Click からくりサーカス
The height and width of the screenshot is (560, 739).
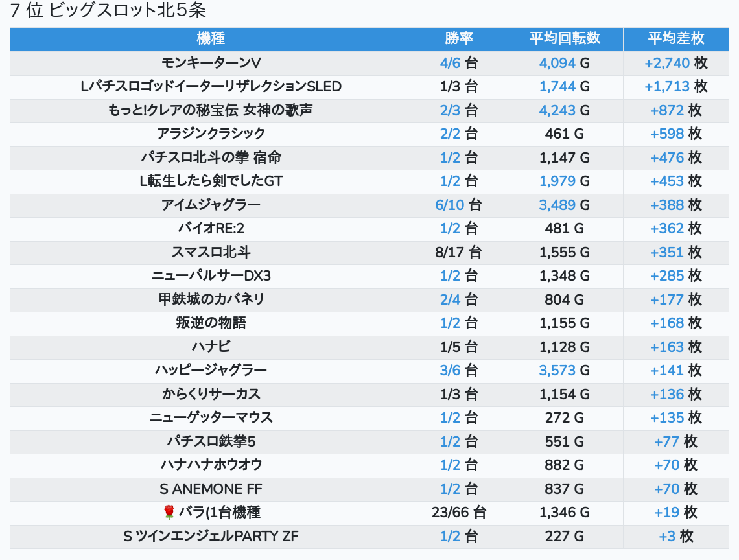pyautogui.click(x=211, y=394)
